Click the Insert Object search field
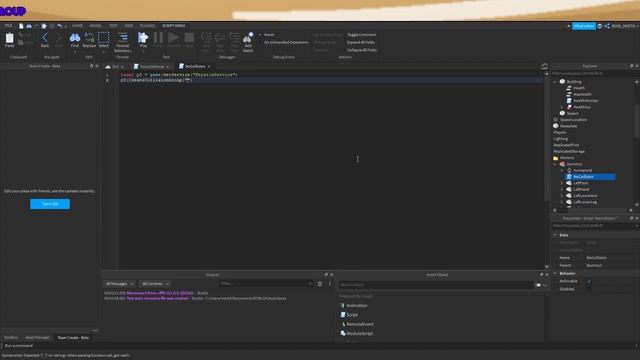The image size is (640, 360). click(x=436, y=285)
